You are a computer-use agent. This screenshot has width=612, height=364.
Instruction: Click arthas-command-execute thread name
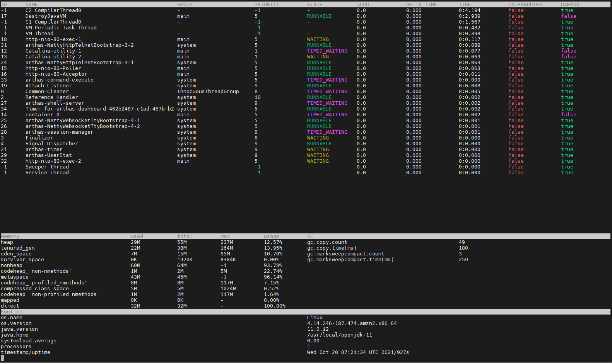[60, 80]
